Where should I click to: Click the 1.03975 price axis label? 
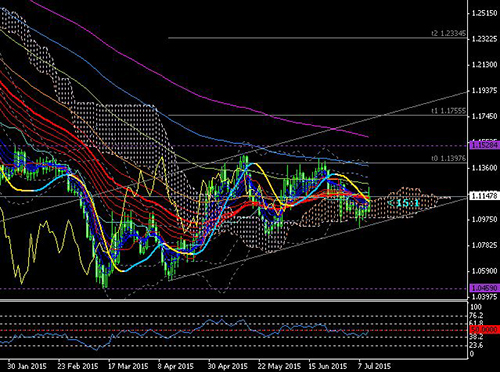pos(484,296)
